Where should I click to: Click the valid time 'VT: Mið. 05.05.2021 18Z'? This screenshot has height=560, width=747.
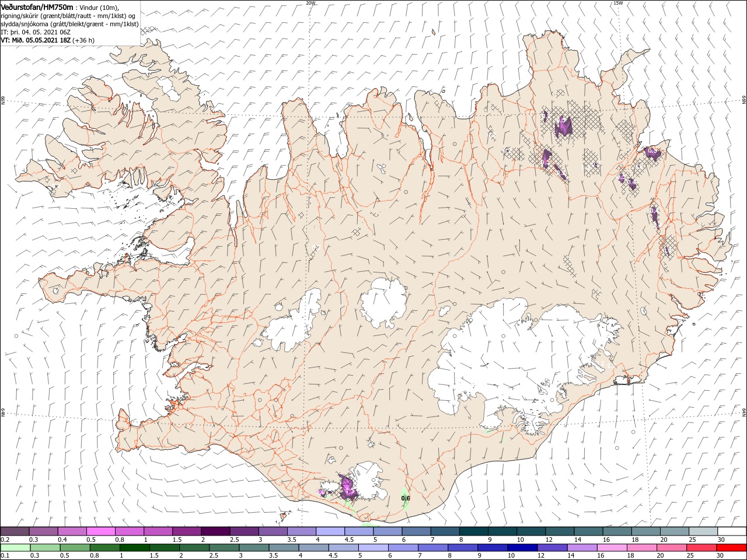click(36, 40)
